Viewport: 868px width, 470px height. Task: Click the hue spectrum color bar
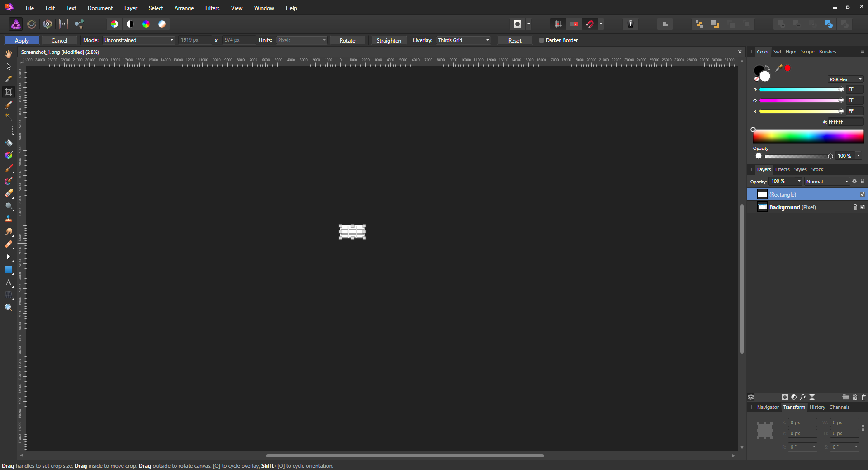[x=808, y=136]
